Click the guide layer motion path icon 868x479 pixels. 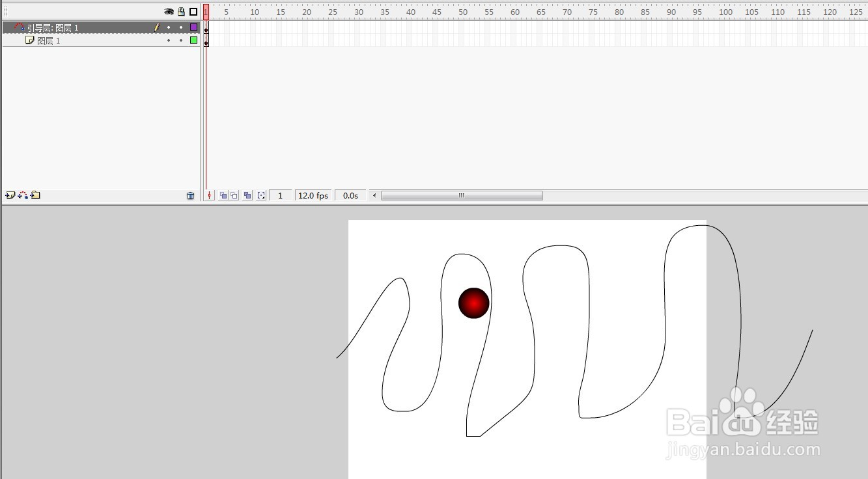(x=20, y=27)
